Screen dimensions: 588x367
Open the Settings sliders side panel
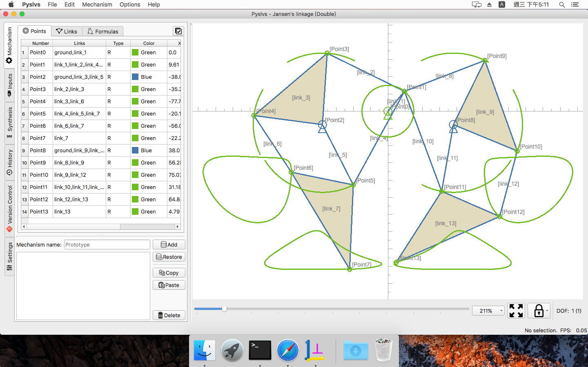(9, 257)
